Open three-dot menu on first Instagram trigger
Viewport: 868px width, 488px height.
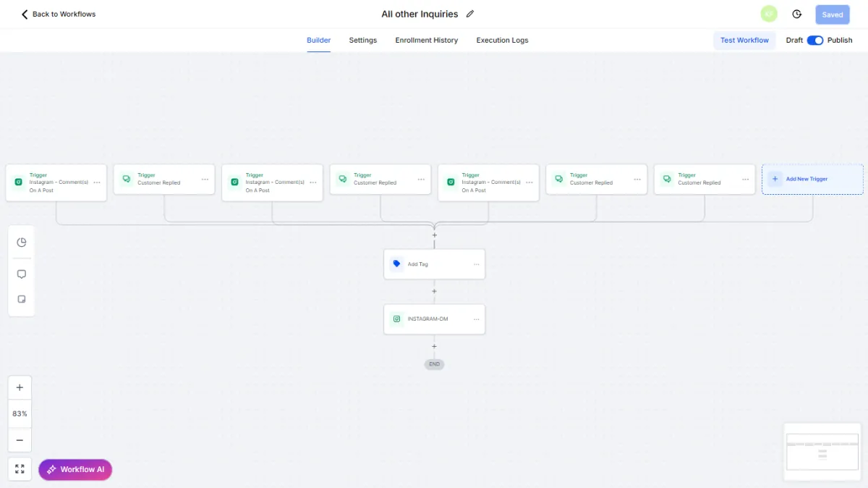click(x=97, y=182)
